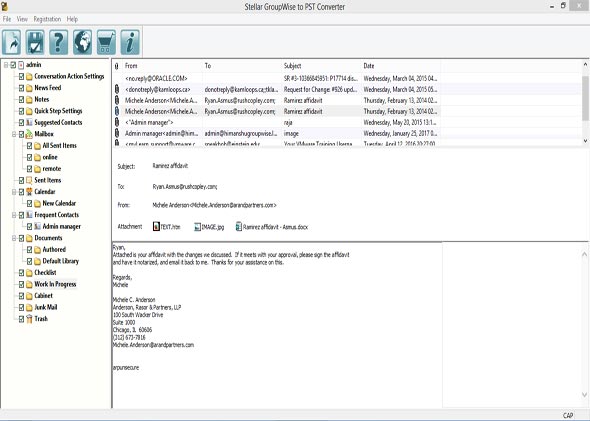Open the File menu
The width and height of the screenshot is (590, 421).
pyautogui.click(x=7, y=19)
